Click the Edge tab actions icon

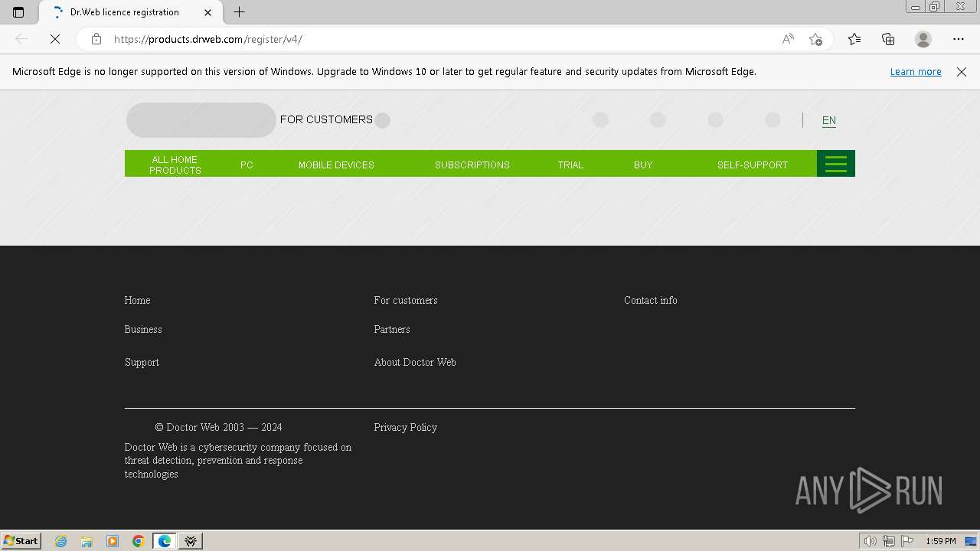tap(18, 12)
